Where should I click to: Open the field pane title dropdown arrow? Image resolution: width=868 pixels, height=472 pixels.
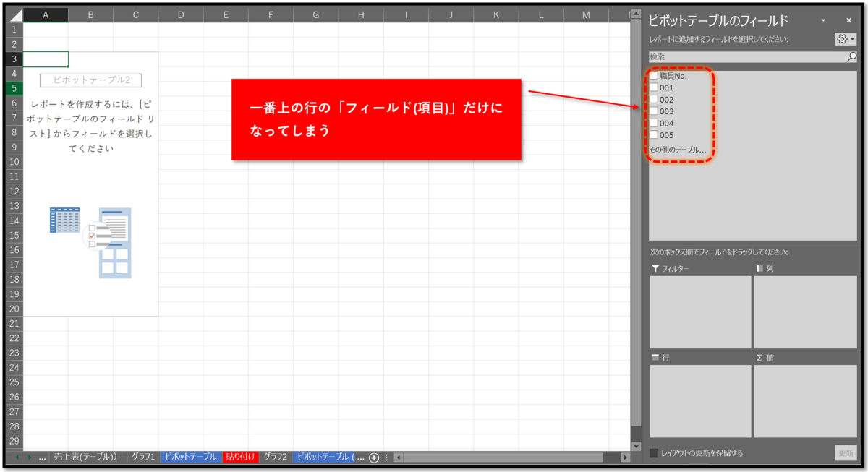824,20
